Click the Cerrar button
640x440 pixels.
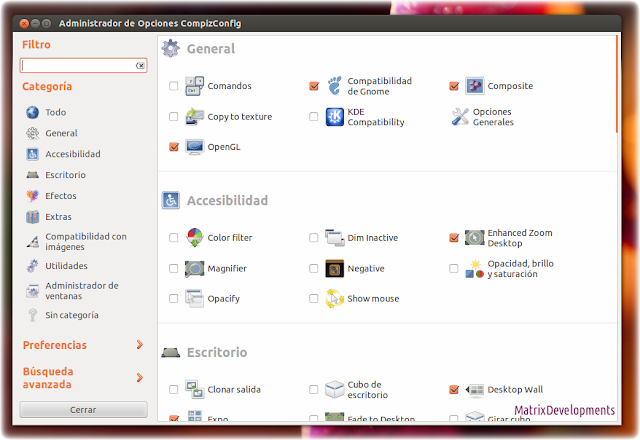tap(83, 410)
